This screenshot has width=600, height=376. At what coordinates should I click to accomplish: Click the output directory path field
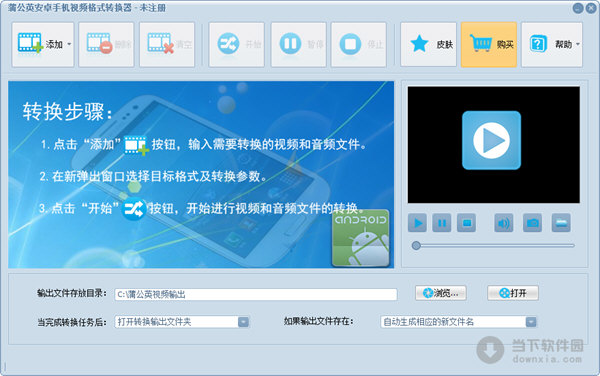pos(256,295)
